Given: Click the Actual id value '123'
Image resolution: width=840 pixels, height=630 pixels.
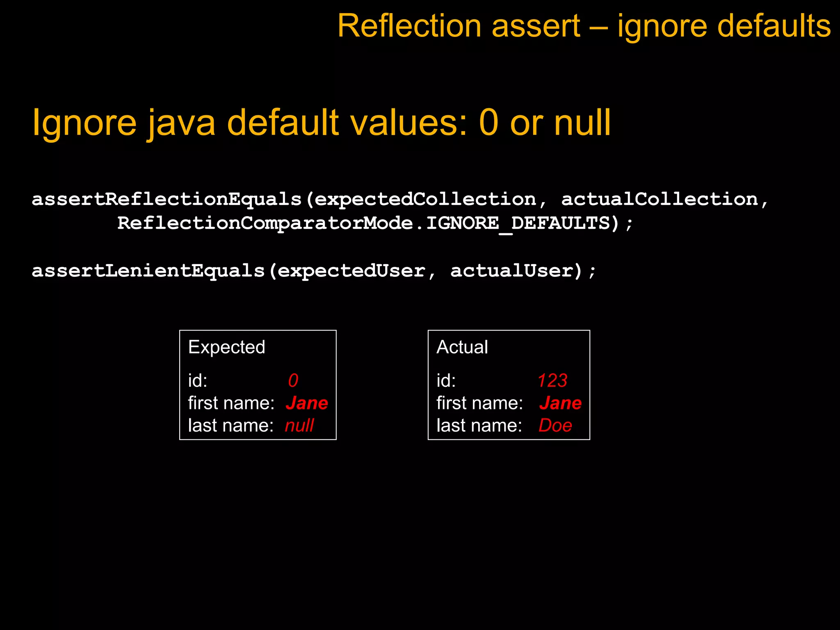Looking at the screenshot, I should point(552,381).
